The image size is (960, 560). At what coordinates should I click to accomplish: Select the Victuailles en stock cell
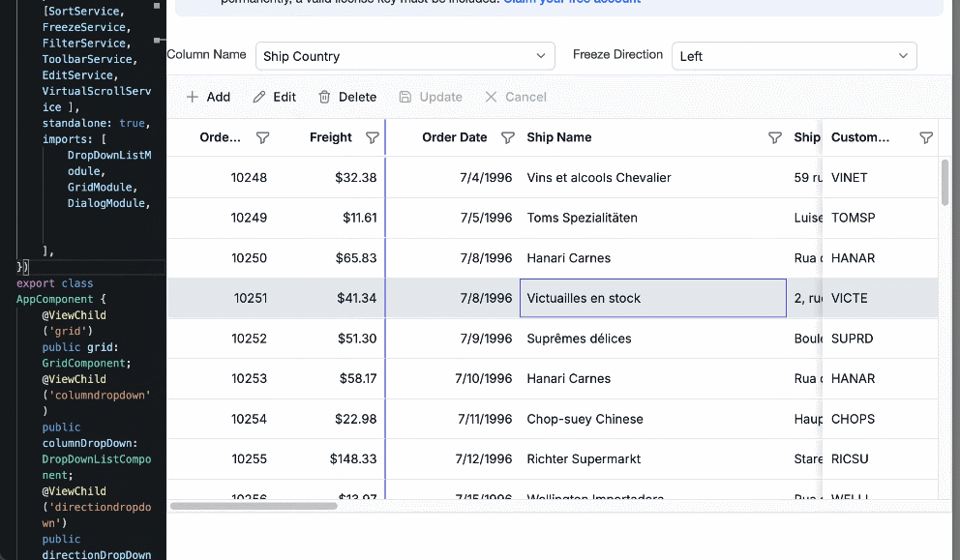(x=652, y=298)
